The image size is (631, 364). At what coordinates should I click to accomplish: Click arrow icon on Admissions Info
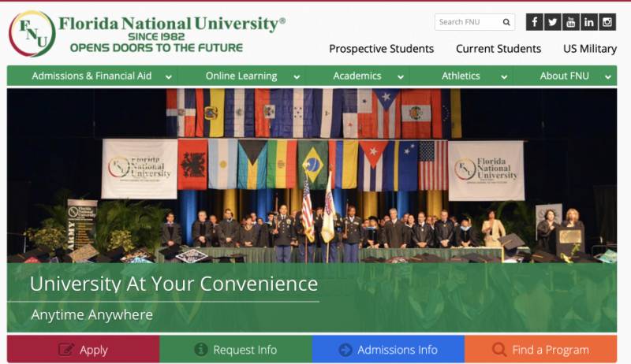coord(345,350)
